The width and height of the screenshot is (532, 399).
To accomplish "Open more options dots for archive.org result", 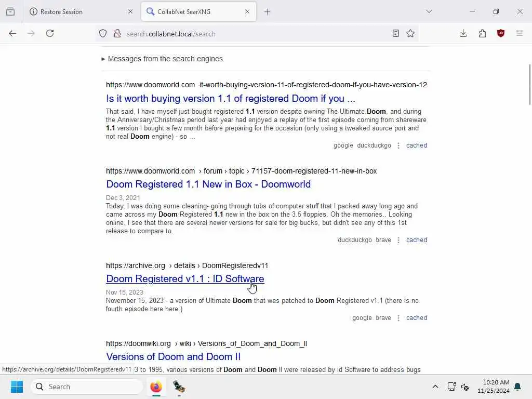I will click(398, 318).
